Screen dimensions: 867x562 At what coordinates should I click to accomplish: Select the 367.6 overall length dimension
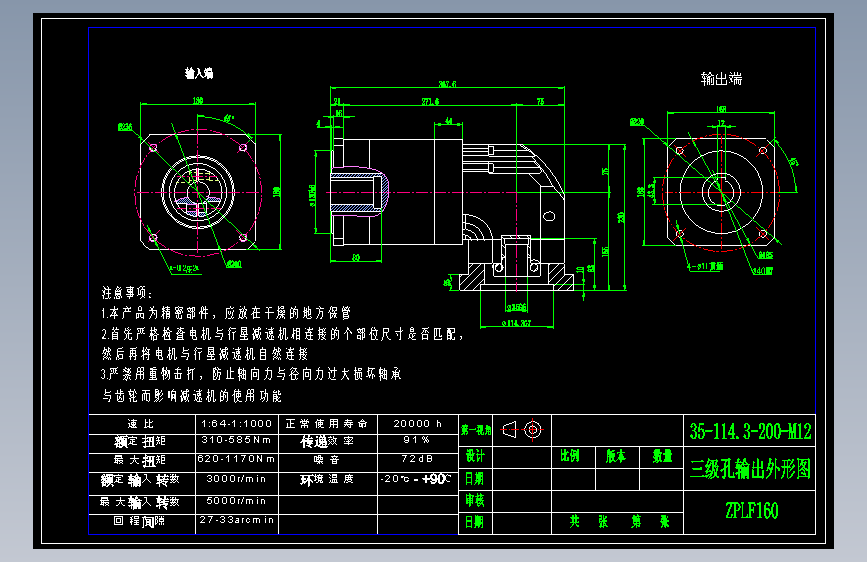(x=448, y=84)
